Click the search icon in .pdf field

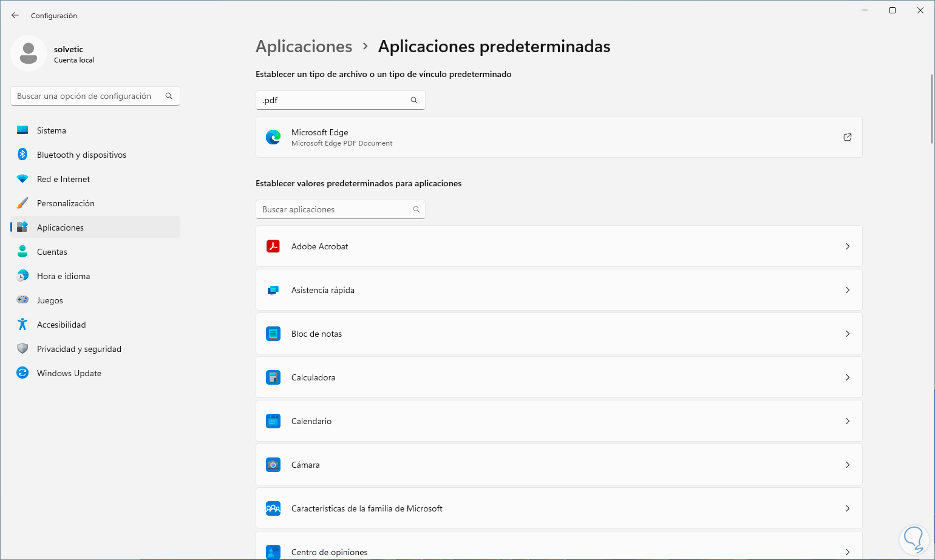414,100
